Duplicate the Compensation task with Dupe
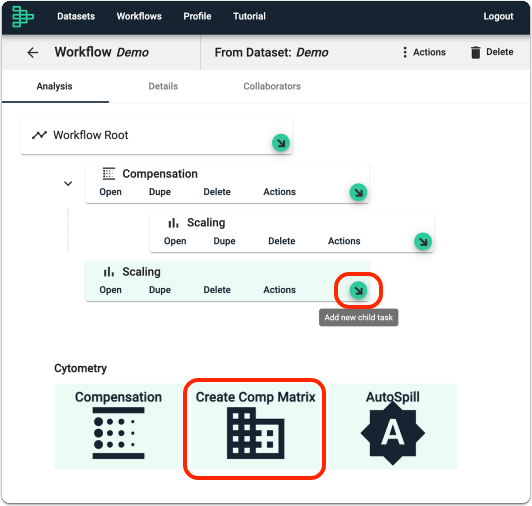The width and height of the screenshot is (532, 506). coord(160,192)
